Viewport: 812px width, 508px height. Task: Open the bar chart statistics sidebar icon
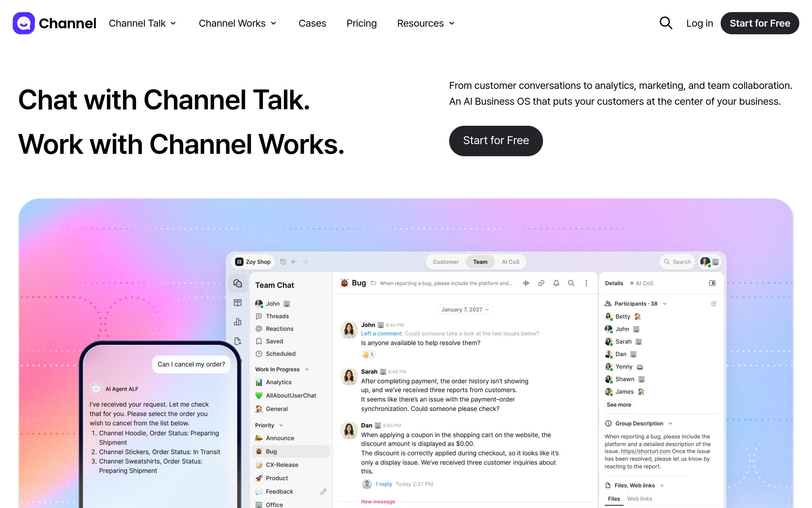pos(238,322)
